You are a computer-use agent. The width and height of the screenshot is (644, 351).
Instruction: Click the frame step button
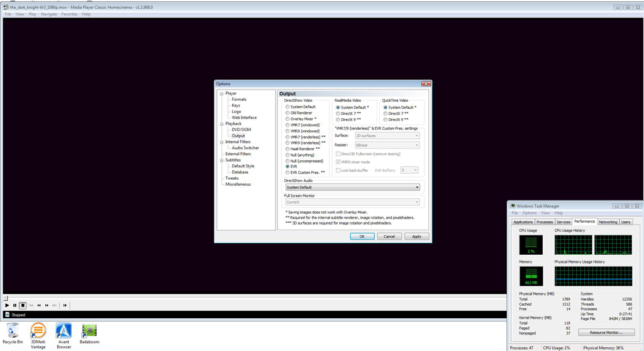pyautogui.click(x=65, y=305)
